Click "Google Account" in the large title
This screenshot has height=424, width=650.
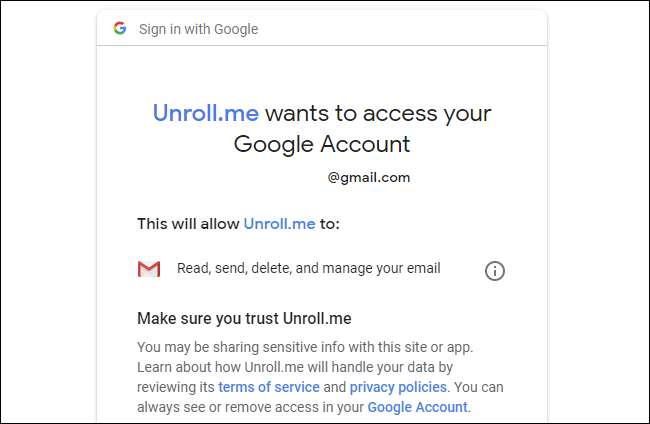coord(322,144)
